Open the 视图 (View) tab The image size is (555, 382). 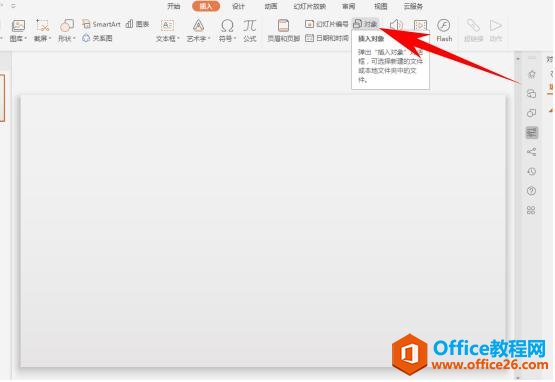(x=381, y=6)
